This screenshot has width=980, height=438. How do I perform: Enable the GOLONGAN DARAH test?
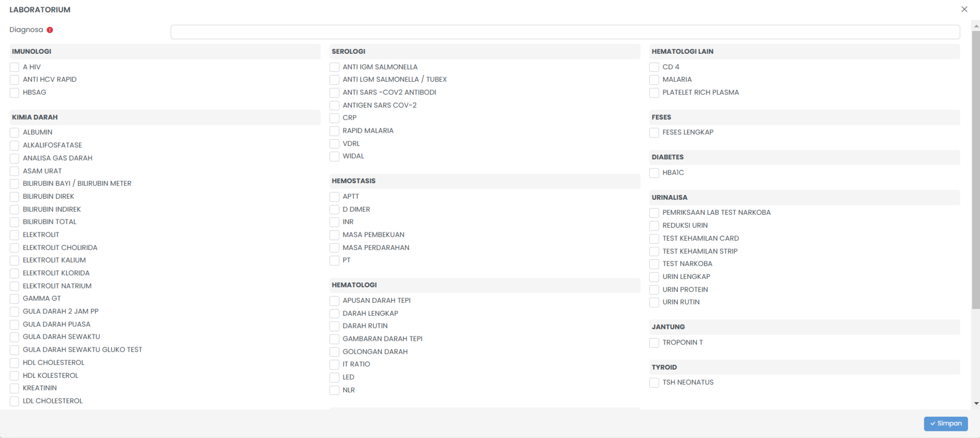pos(334,352)
